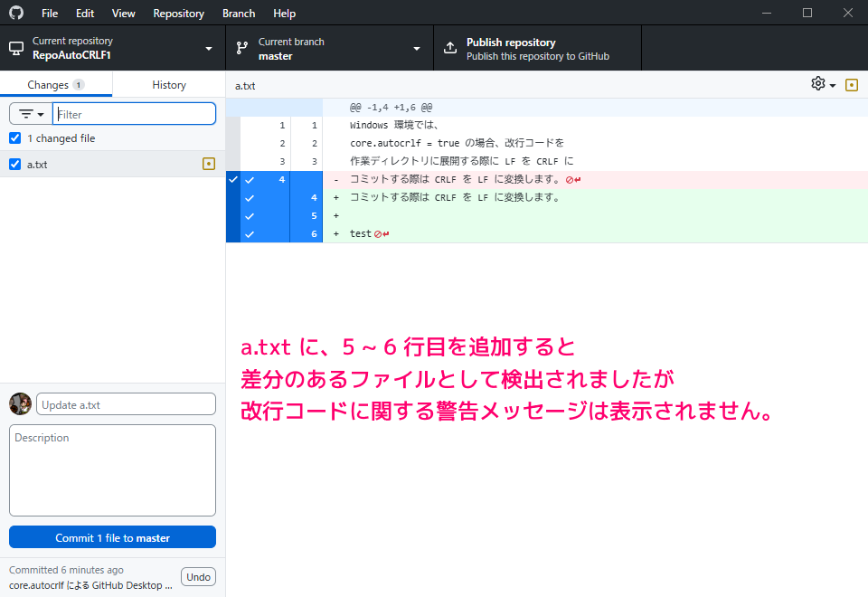Click into the Description text area
Viewport: 868px width, 597px height.
112,470
